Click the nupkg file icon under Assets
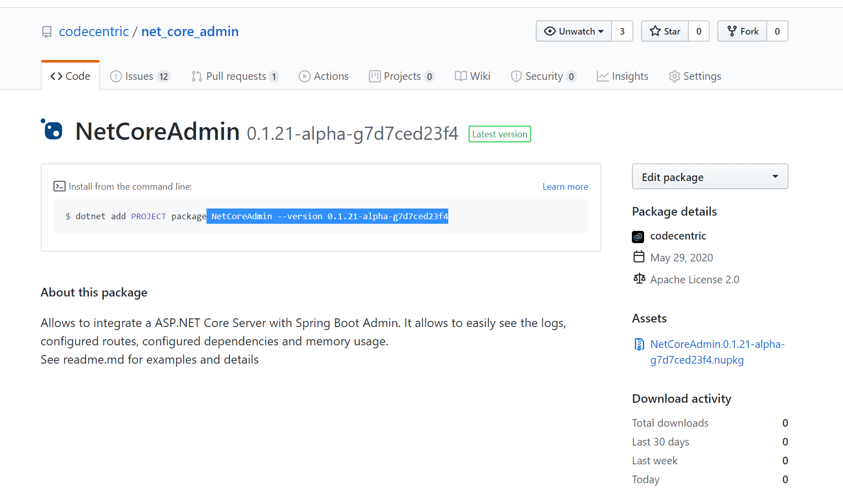 (x=639, y=344)
